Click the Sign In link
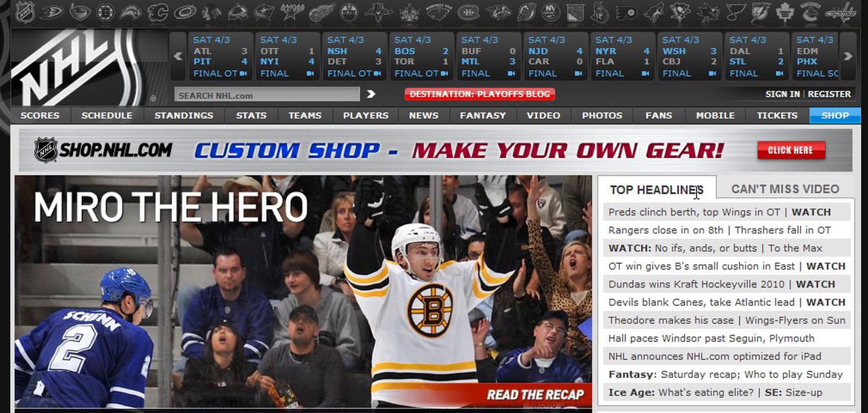This screenshot has width=868, height=413. coord(782,94)
